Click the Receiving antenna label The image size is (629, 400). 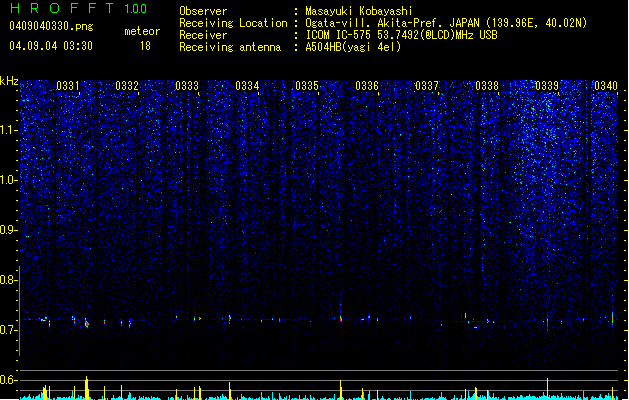click(x=230, y=47)
